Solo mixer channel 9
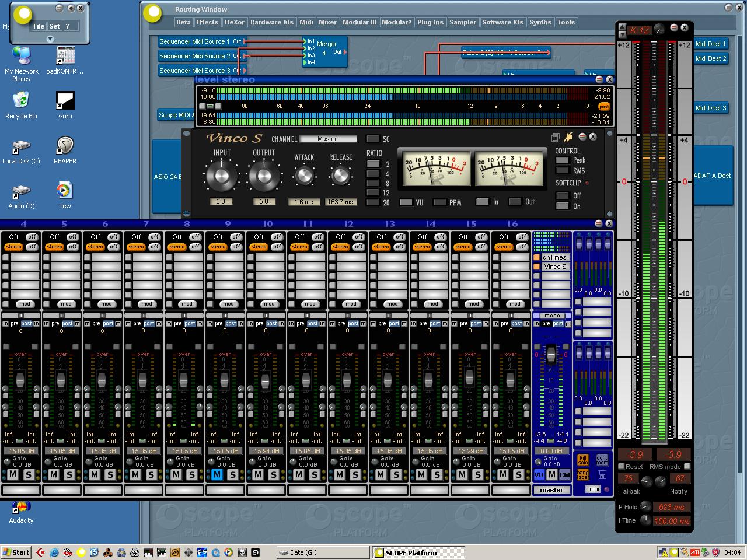Image resolution: width=747 pixels, height=560 pixels. click(232, 474)
